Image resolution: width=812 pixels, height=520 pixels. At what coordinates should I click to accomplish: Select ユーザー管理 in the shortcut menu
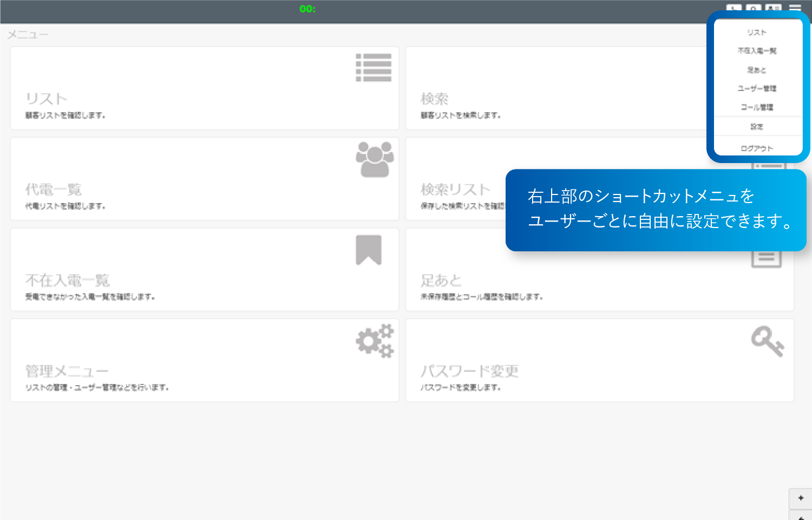click(x=757, y=88)
